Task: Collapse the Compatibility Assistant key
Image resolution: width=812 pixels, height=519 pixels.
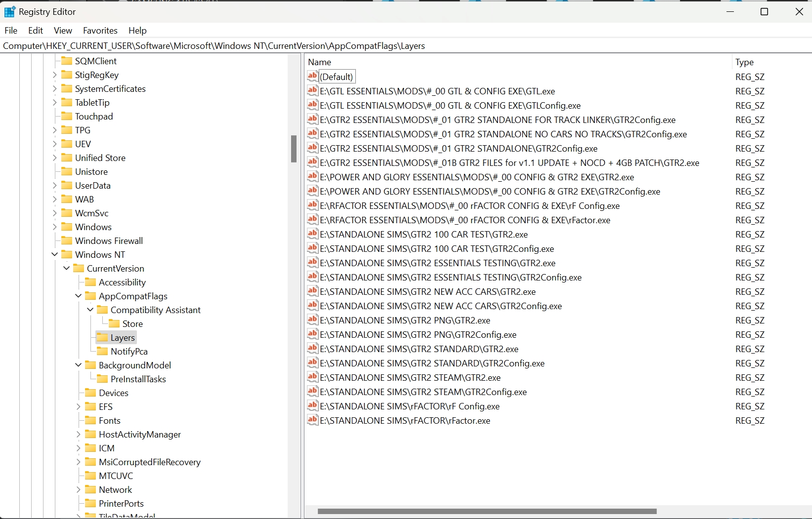Action: pos(90,310)
